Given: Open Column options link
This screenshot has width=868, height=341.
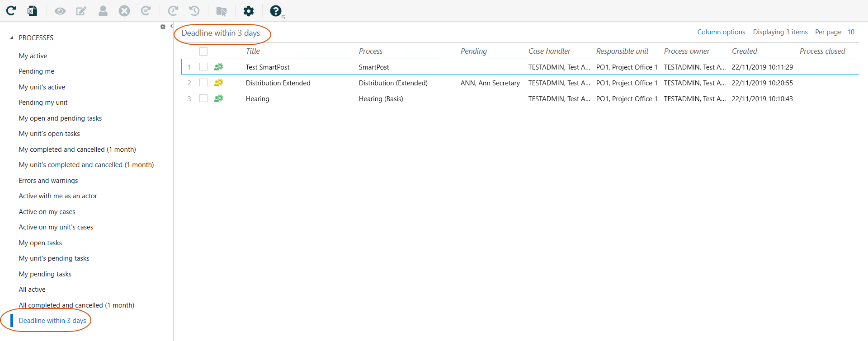Looking at the screenshot, I should tap(721, 32).
